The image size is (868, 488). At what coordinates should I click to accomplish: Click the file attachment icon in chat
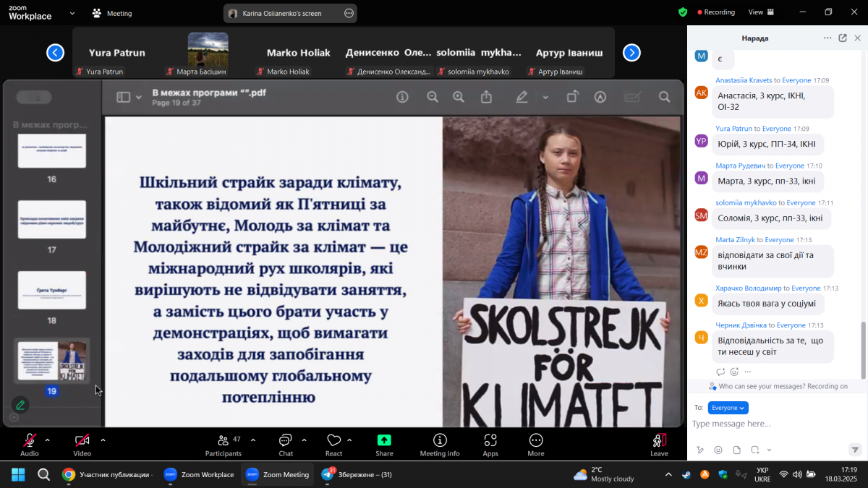736,449
